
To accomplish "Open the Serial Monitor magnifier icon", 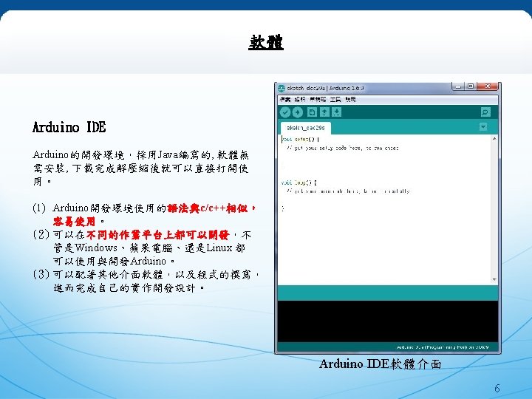I will pyautogui.click(x=485, y=112).
